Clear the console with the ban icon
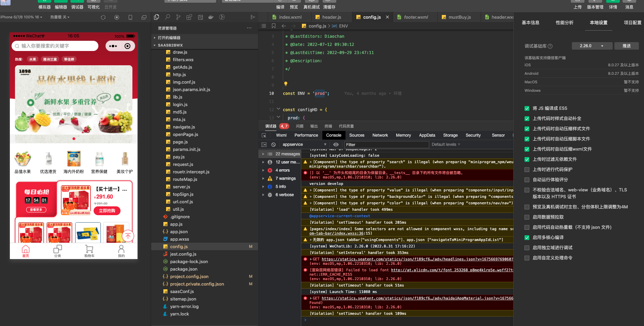 273,144
